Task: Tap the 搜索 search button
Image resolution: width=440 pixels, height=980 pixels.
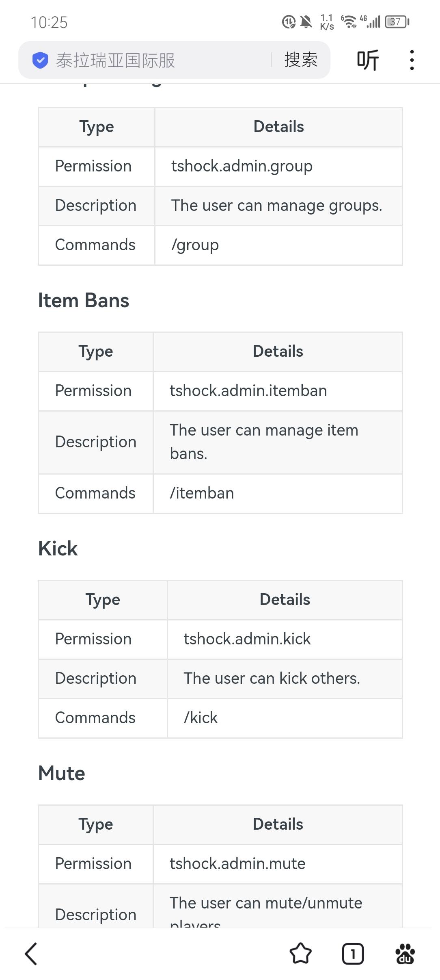Action: [x=301, y=60]
